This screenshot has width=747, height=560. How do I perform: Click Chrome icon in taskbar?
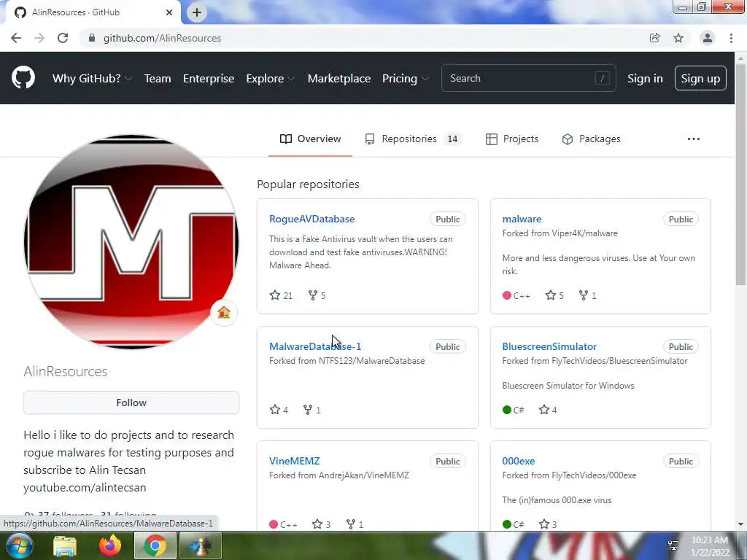pos(155,546)
